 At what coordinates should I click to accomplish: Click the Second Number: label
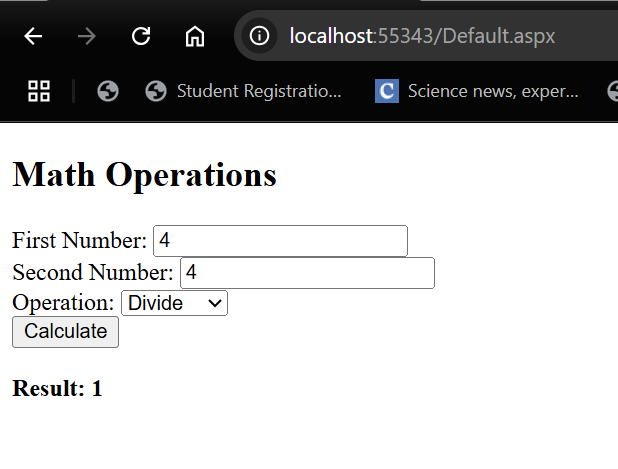click(93, 273)
